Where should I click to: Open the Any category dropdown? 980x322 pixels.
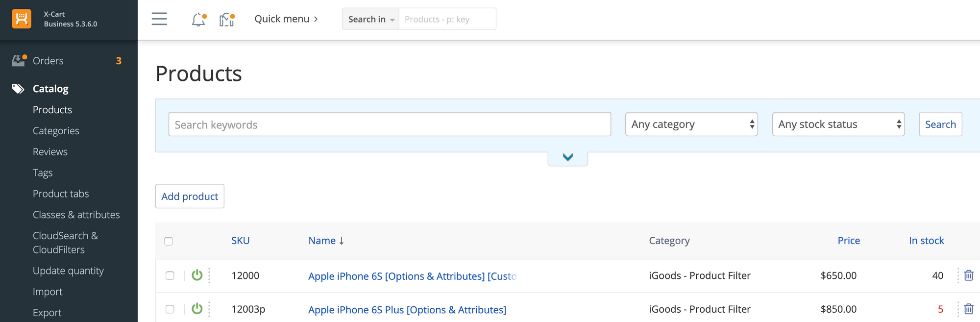click(691, 124)
